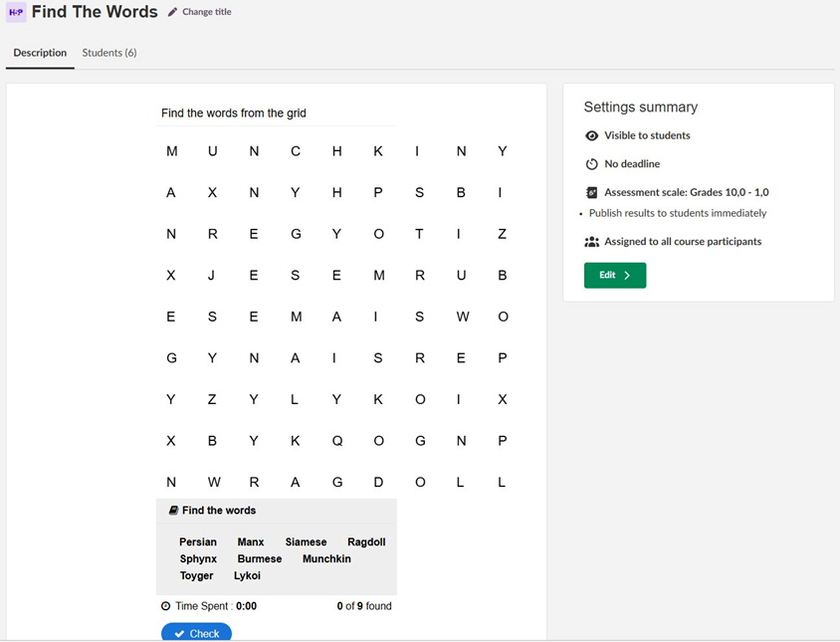This screenshot has width=840, height=642.
Task: Click the clock icon beside No deadline
Action: [x=591, y=164]
